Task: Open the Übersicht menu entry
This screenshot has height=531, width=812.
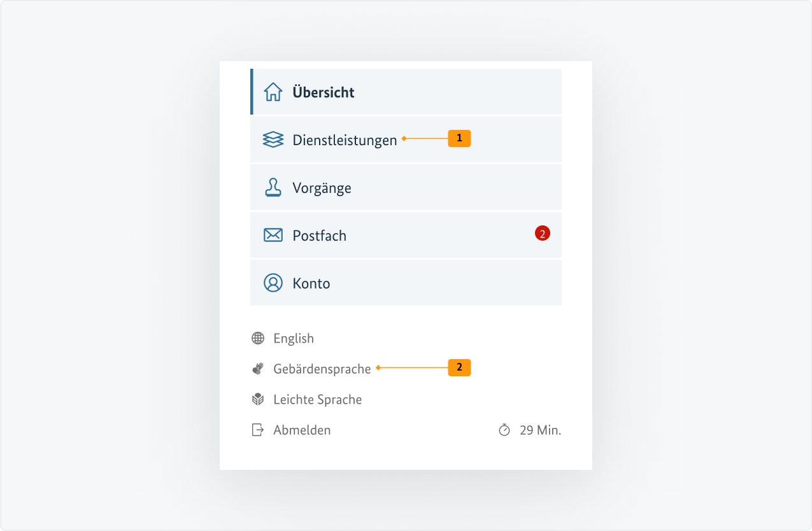Action: click(x=324, y=92)
